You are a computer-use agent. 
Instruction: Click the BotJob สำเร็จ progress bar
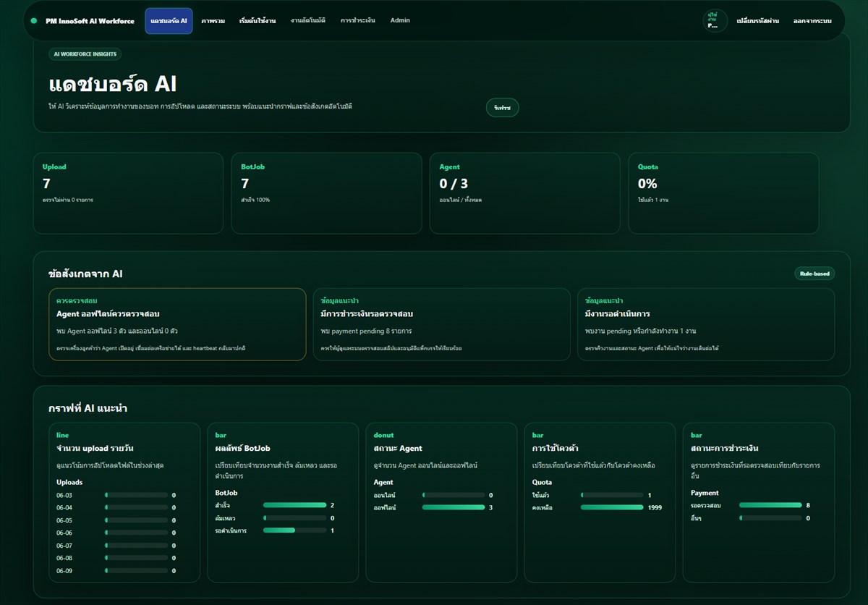tap(294, 505)
